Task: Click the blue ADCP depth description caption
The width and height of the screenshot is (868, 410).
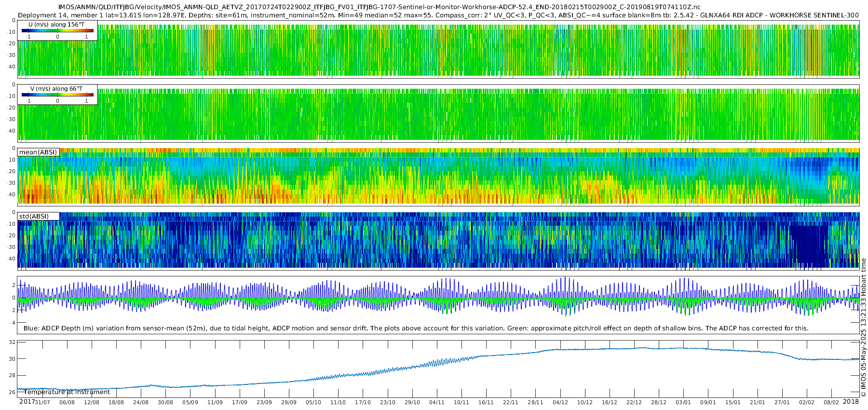Action: pos(416,328)
